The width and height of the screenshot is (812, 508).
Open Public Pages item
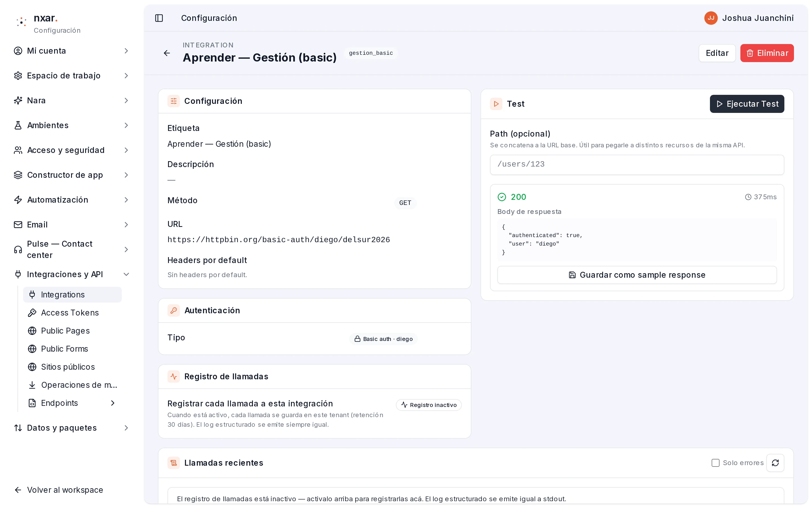[x=72, y=330]
